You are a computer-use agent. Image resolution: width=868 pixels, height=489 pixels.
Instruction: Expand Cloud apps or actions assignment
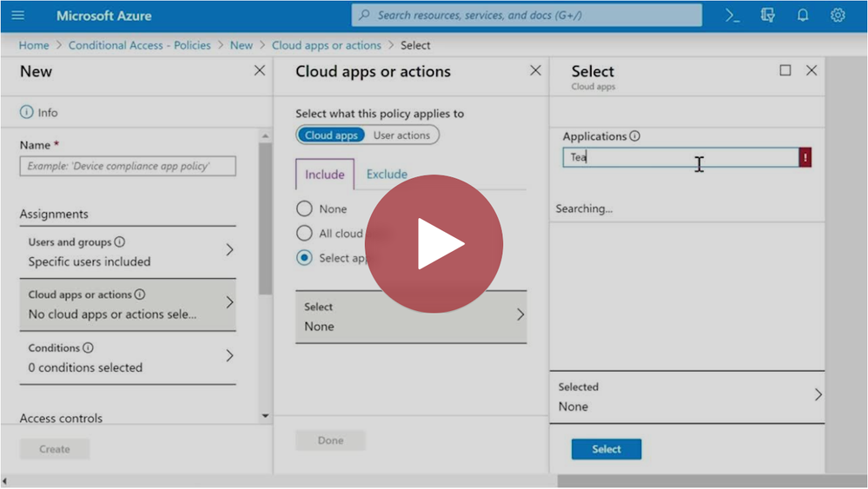128,304
